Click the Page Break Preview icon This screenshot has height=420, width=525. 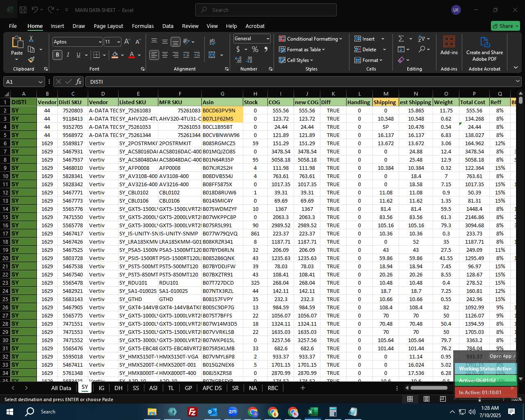click(x=443, y=399)
